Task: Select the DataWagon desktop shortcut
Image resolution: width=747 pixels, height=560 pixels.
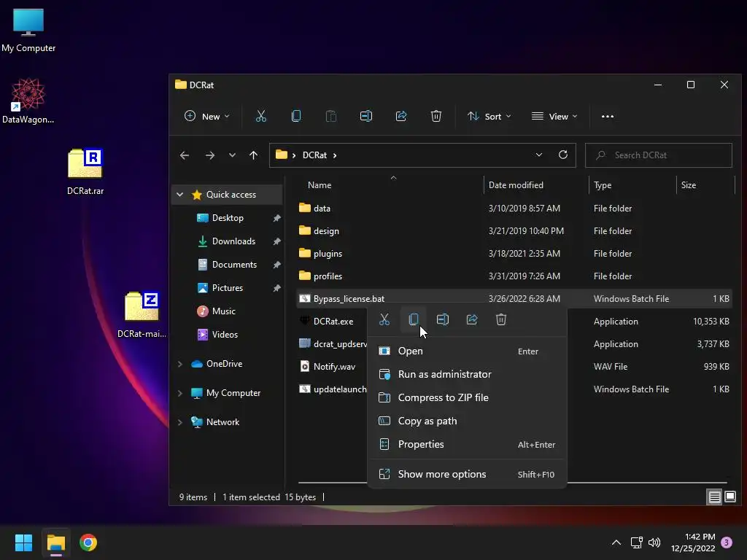Action: [x=28, y=101]
